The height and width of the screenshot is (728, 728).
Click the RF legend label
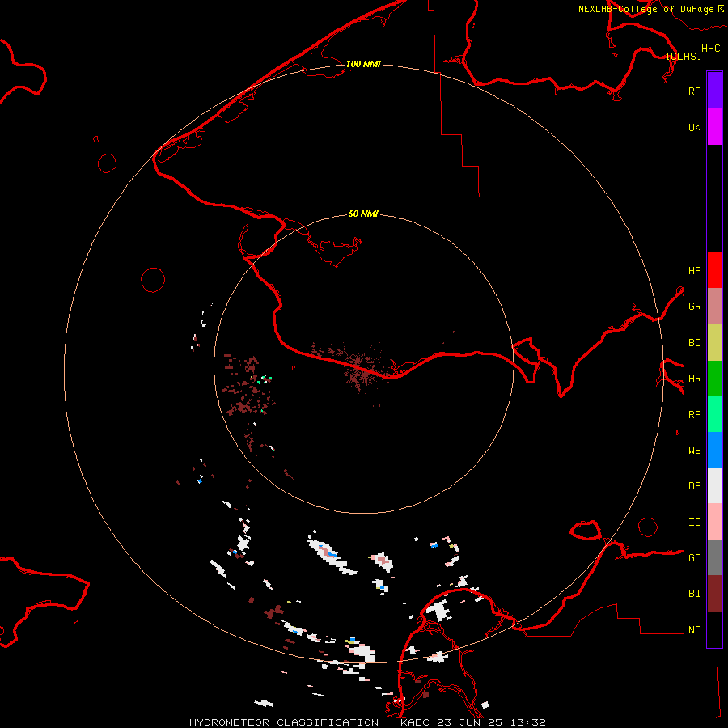coord(694,91)
